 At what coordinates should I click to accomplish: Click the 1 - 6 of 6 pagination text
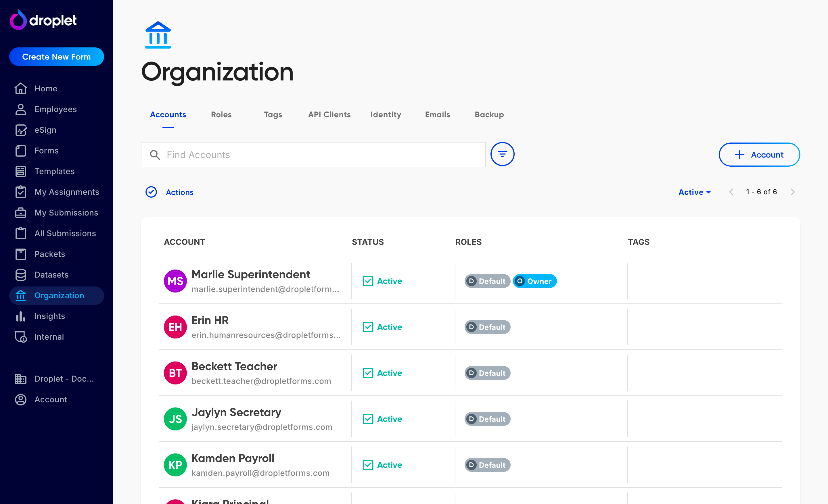click(762, 192)
